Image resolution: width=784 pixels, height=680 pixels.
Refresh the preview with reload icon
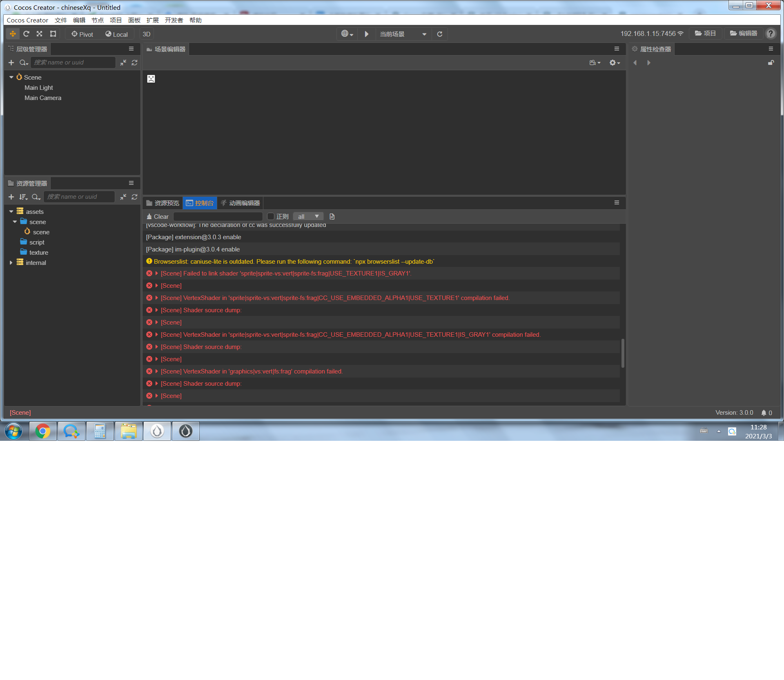pyautogui.click(x=440, y=34)
